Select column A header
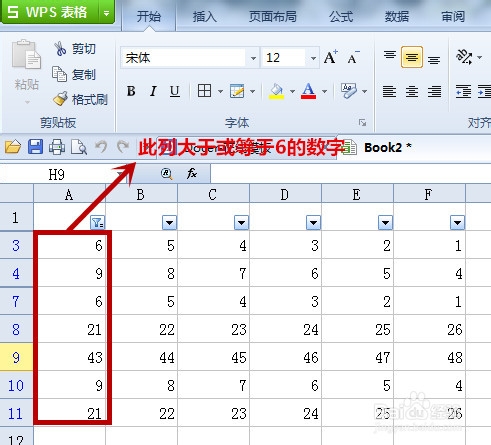491x445 pixels. [x=69, y=194]
